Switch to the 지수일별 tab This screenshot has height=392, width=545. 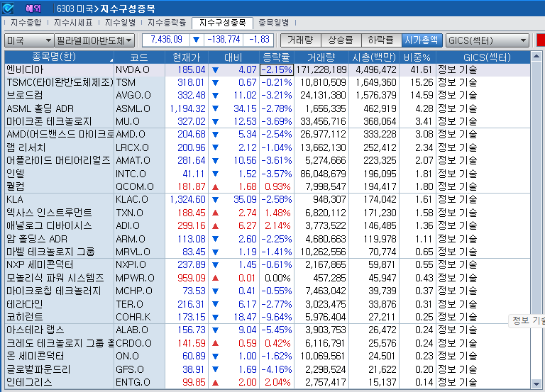coord(120,23)
